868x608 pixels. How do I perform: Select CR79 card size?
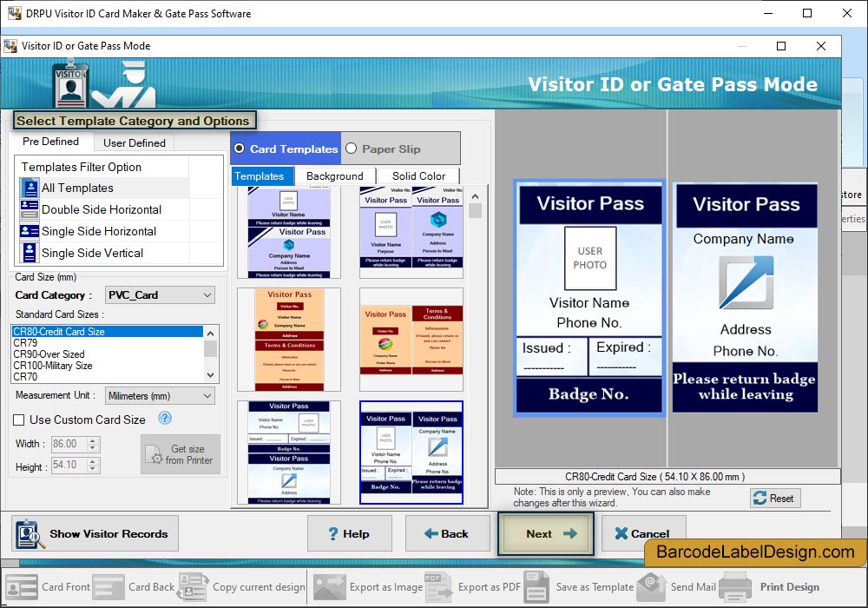[x=108, y=343]
